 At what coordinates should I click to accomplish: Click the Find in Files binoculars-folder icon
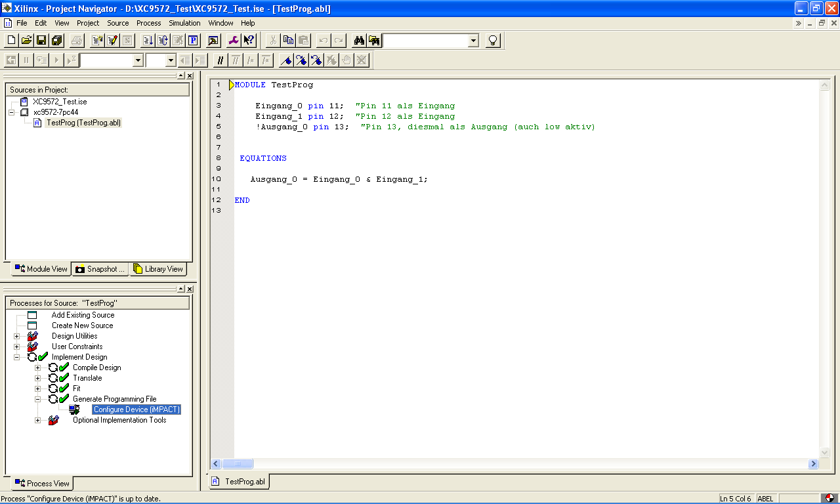(374, 41)
